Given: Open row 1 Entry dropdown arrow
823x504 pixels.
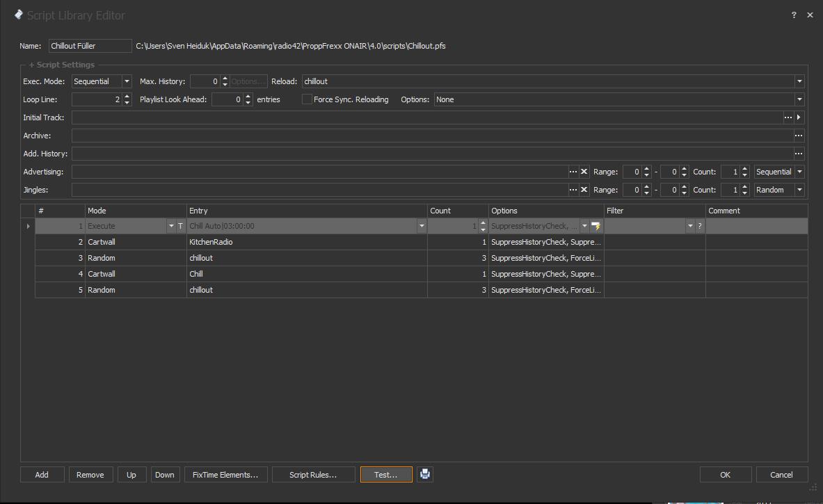Looking at the screenshot, I should 422,226.
